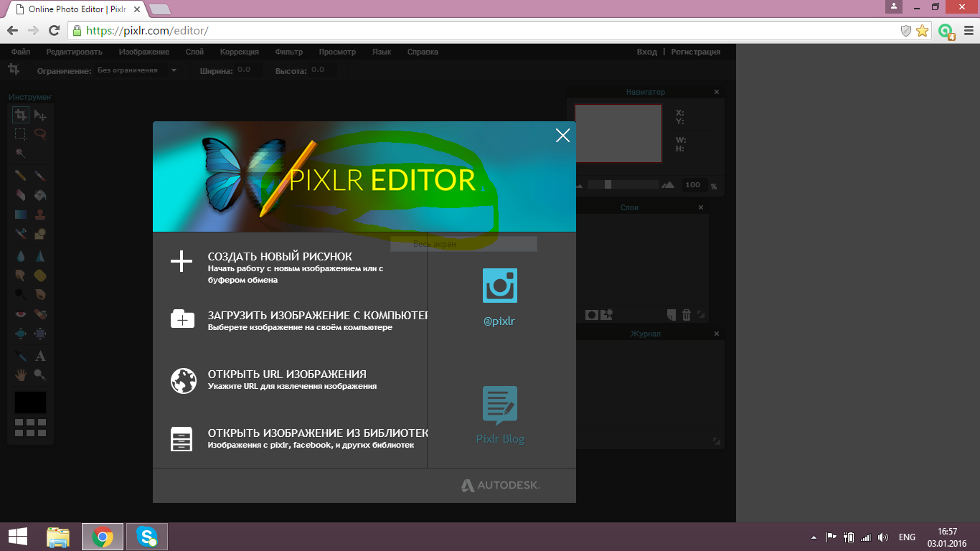The image size is (980, 551).
Task: Select the Color Picker eyedropper tool
Action: [x=21, y=355]
